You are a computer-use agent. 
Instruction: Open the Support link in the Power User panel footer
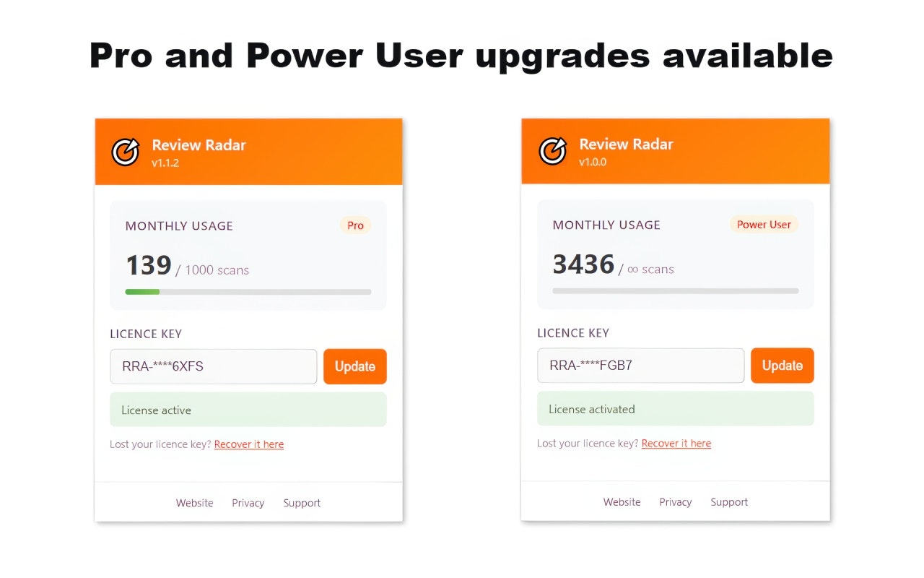click(x=729, y=501)
